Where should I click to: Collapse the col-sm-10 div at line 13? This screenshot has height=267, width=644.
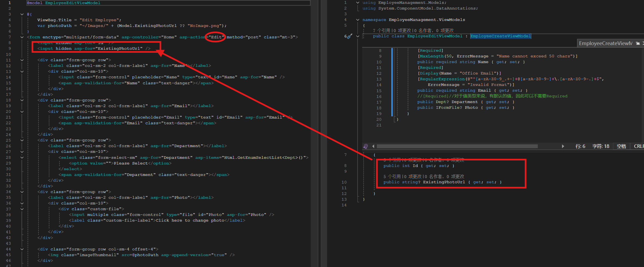(22, 72)
